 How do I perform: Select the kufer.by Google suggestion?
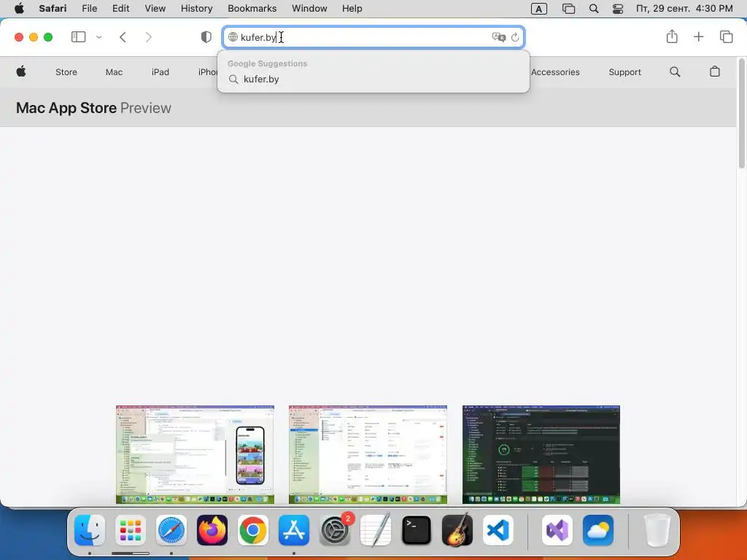pos(373,79)
